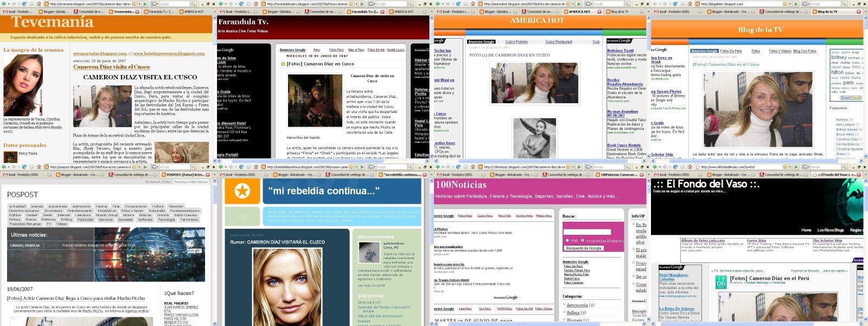Open the 'Ver todo mi perfil' link in mi rebeldía

pyautogui.click(x=372, y=285)
